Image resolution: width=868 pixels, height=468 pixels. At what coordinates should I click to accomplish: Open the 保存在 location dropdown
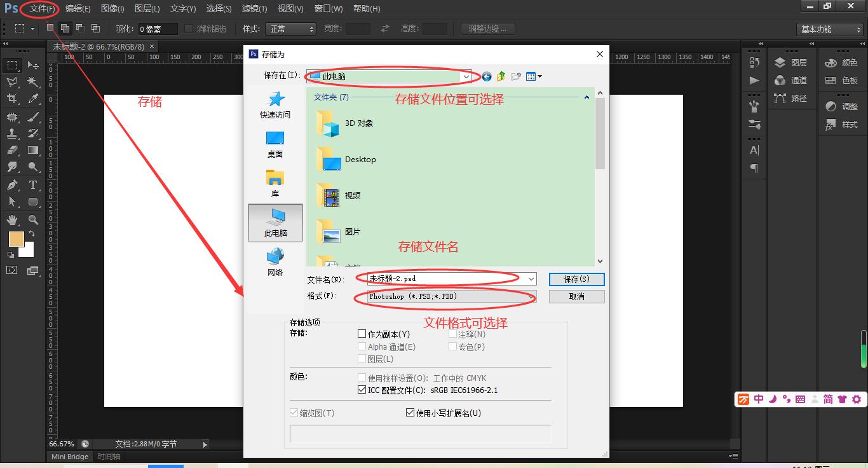coord(467,76)
